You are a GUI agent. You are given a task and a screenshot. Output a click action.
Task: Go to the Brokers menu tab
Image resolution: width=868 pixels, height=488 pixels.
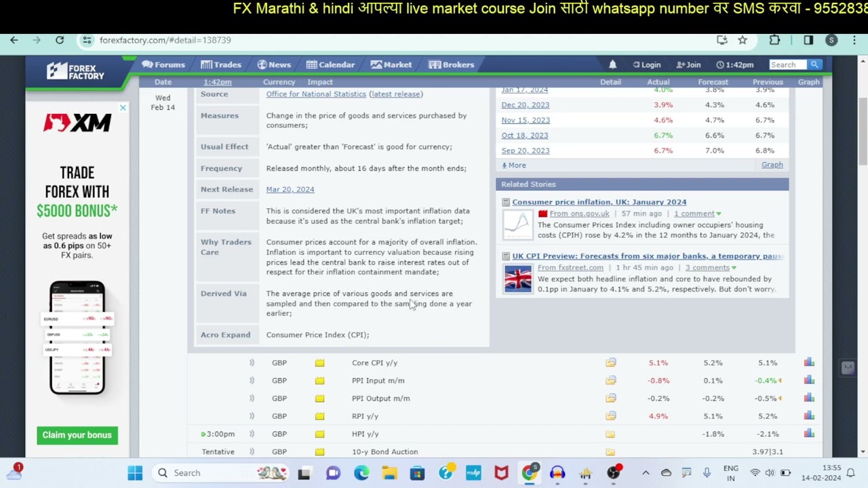(452, 64)
